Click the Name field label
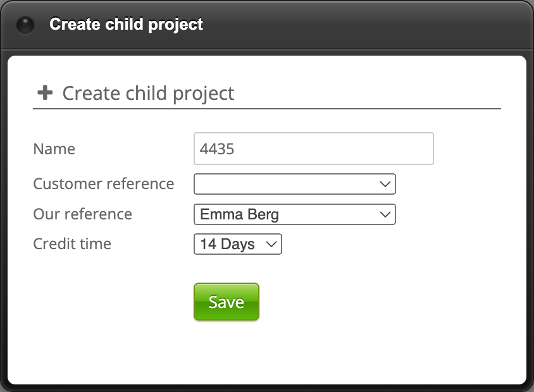 (x=54, y=149)
